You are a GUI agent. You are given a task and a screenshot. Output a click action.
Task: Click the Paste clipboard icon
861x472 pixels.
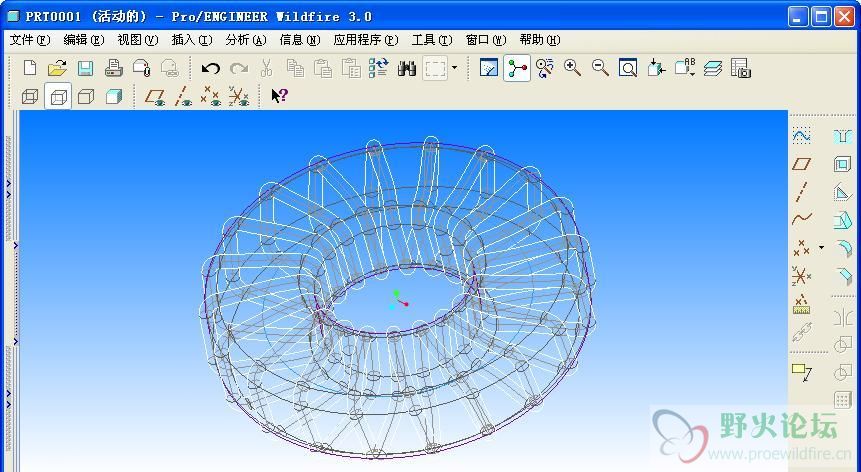[x=322, y=68]
